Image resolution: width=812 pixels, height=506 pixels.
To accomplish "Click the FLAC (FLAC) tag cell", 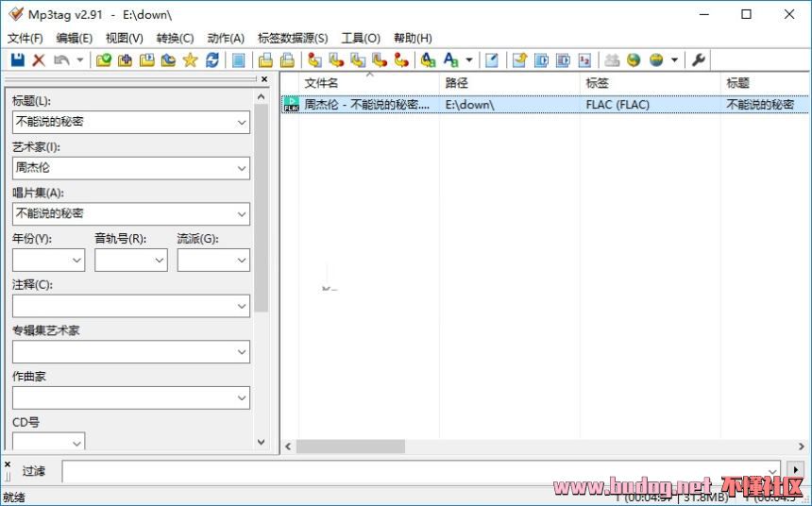I will tap(617, 105).
